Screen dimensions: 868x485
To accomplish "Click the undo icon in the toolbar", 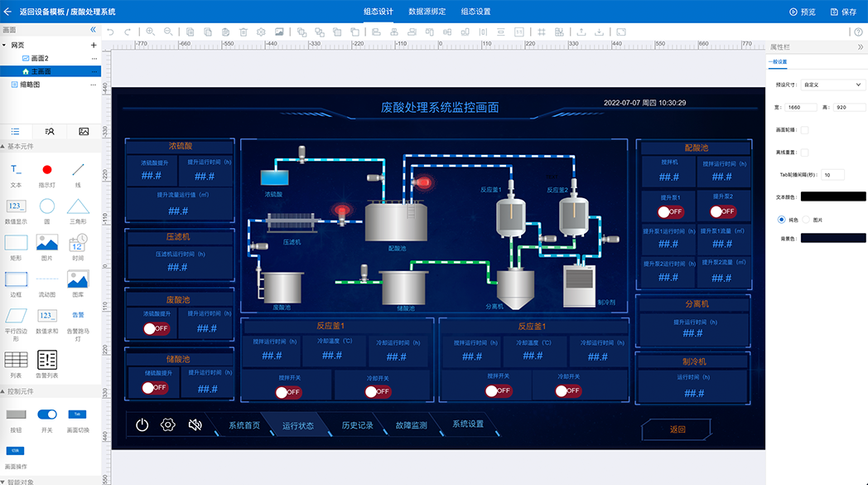I will tap(110, 32).
